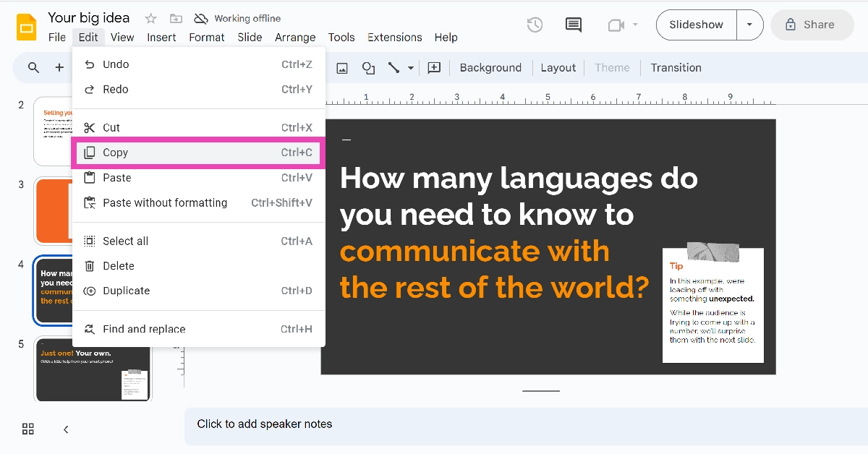Collapse the filmstrip panel arrow

(66, 429)
